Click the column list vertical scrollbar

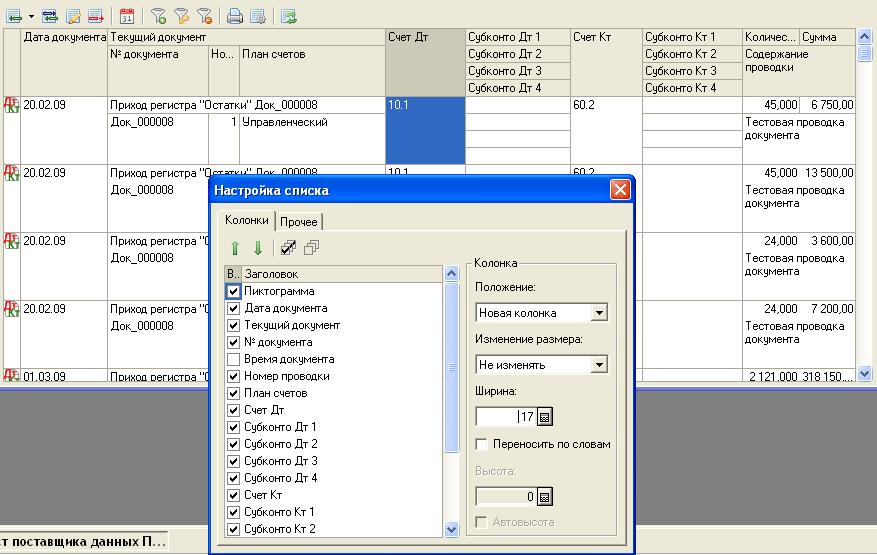(450, 400)
